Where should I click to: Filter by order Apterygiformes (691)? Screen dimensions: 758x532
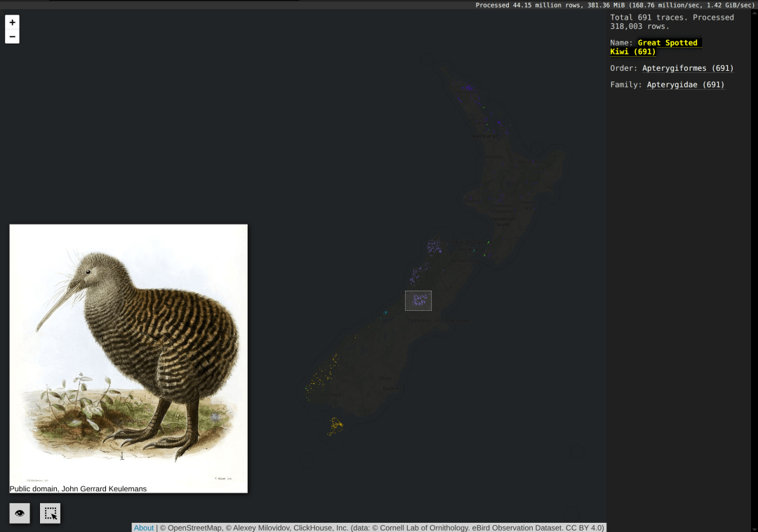click(x=687, y=68)
